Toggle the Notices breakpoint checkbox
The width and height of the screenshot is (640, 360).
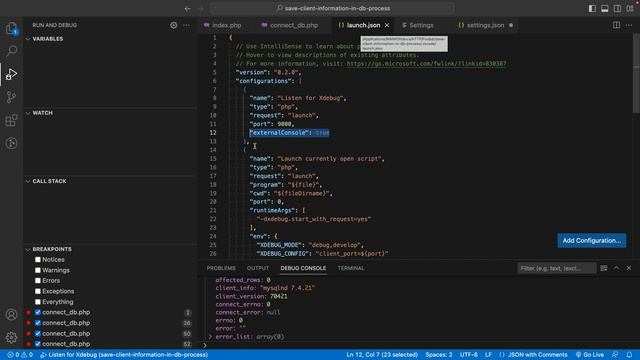coord(38,260)
